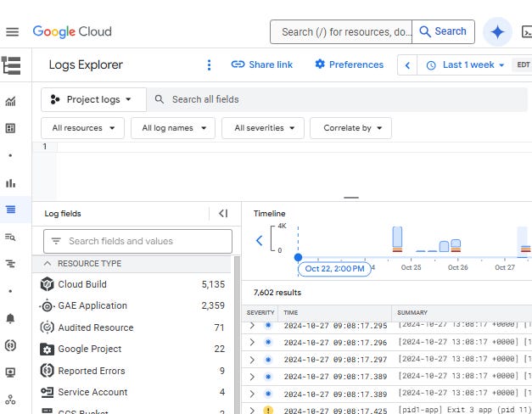Click the Audited Resource icon
The width and height of the screenshot is (532, 414).
tap(48, 327)
